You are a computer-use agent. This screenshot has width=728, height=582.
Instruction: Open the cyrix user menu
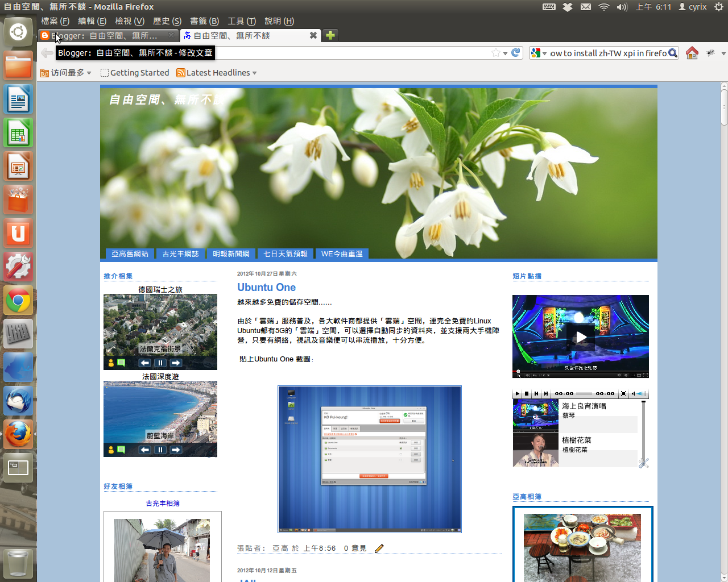692,7
